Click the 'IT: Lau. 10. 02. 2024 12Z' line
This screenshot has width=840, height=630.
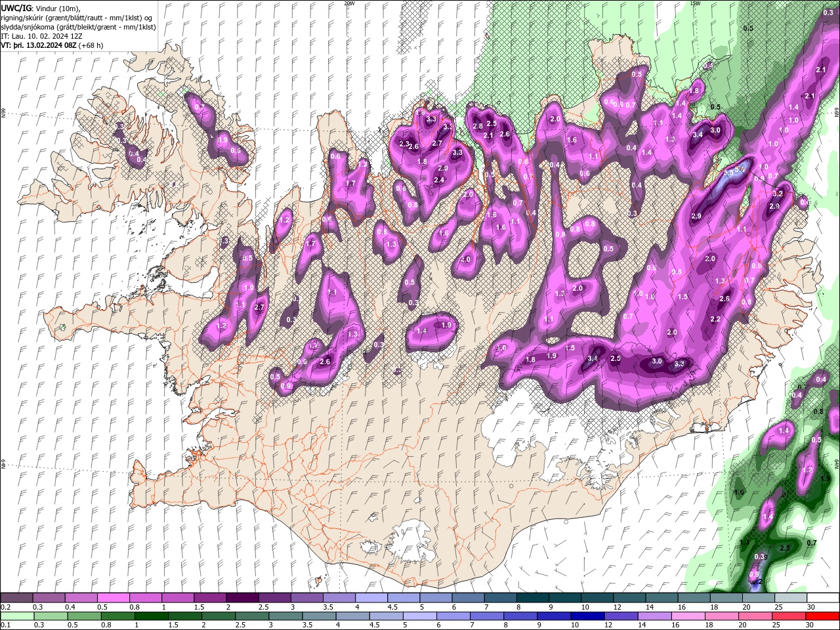point(42,36)
